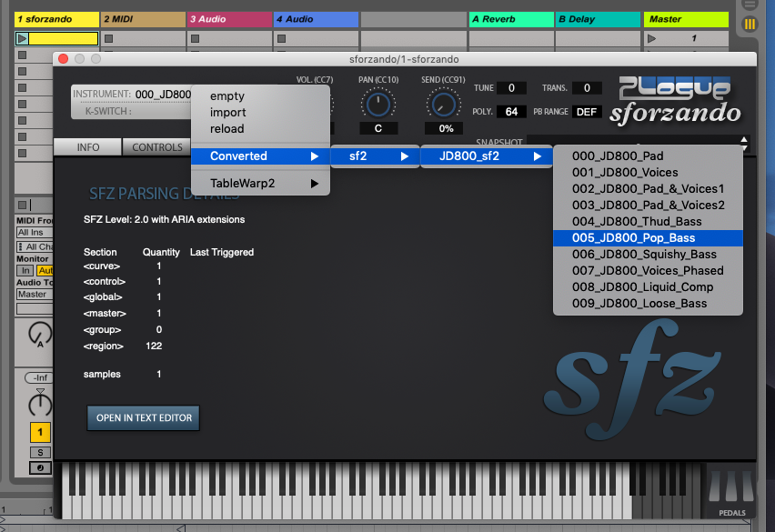Click the SFZ Level 2.0 text
Viewport: 775px width, 532px height.
point(164,219)
